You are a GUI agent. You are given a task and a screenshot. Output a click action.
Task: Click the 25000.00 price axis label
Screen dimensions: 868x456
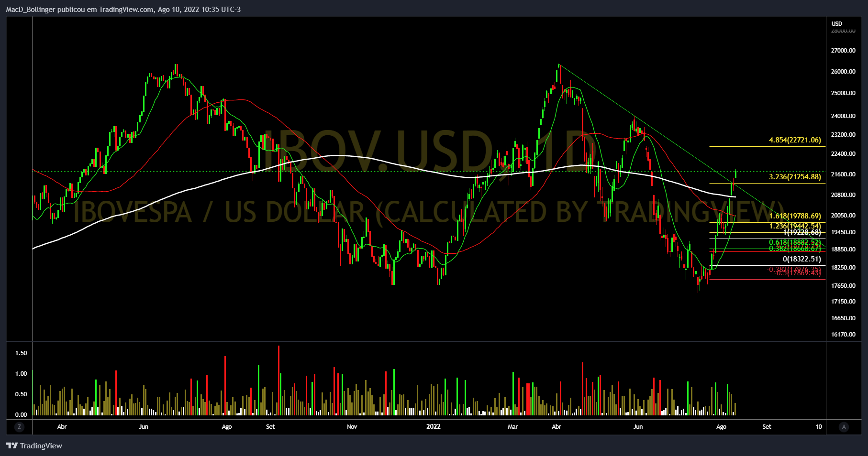point(843,93)
